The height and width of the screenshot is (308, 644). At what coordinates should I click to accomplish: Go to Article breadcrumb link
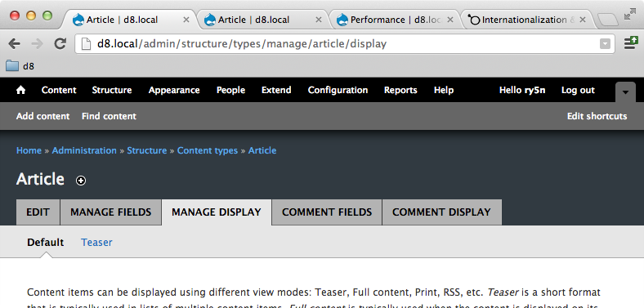(x=262, y=150)
